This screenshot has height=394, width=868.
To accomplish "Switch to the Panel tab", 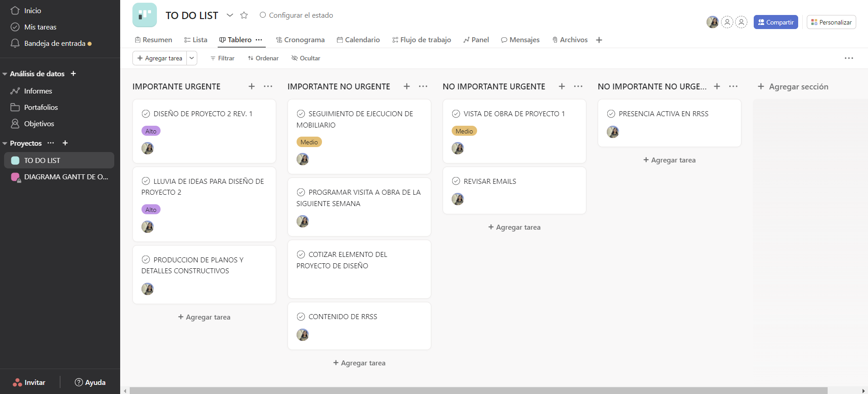I will tap(476, 40).
